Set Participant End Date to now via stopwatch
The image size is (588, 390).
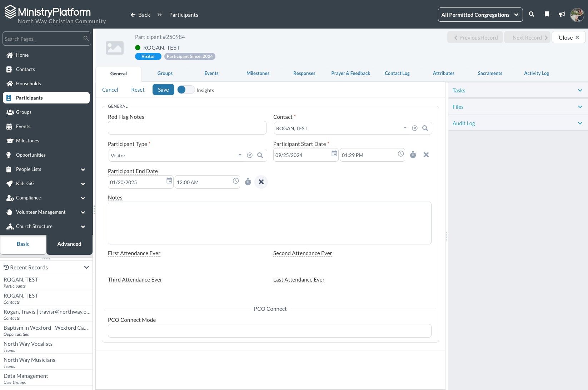(248, 182)
